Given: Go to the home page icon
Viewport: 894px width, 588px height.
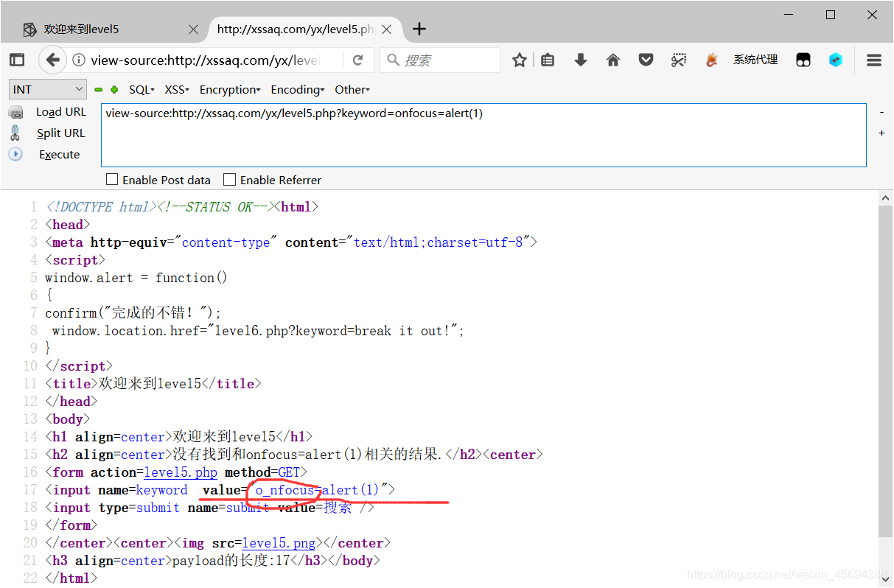Looking at the screenshot, I should tap(613, 60).
